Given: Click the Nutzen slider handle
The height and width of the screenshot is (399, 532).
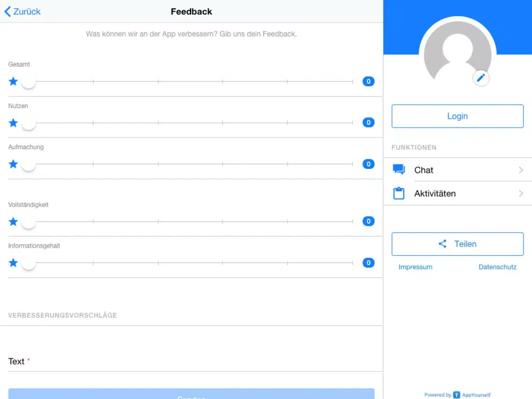Looking at the screenshot, I should click(29, 123).
